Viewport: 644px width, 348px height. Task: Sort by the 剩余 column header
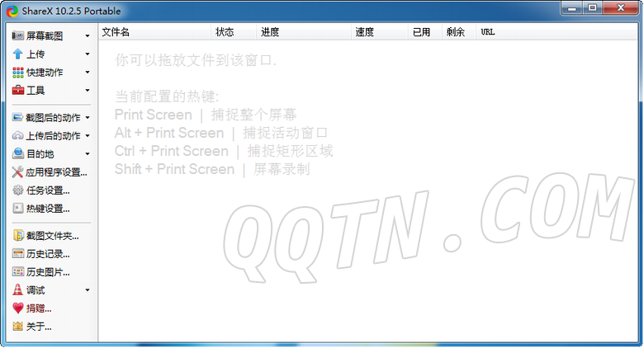coord(458,32)
